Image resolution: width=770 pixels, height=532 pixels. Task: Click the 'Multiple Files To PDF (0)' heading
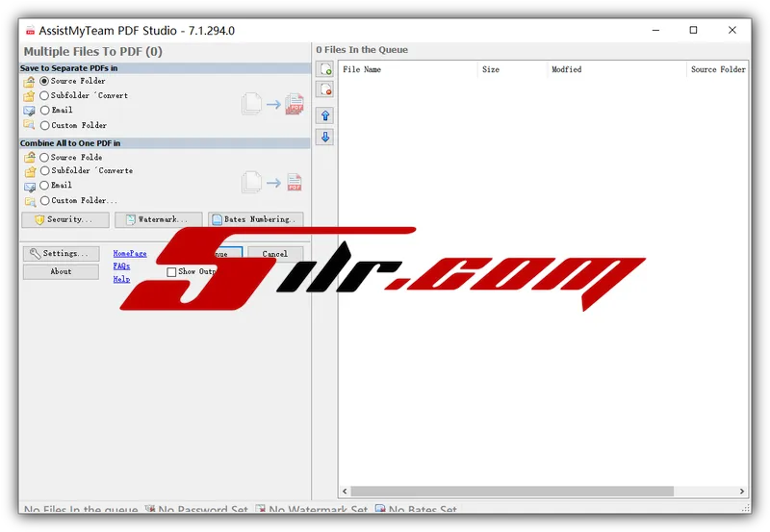click(x=92, y=52)
